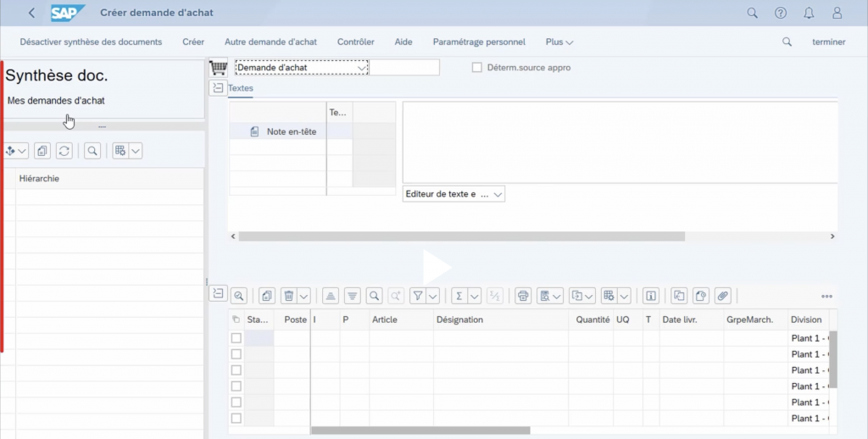Enable the Déterm.source appro checkbox

(477, 68)
